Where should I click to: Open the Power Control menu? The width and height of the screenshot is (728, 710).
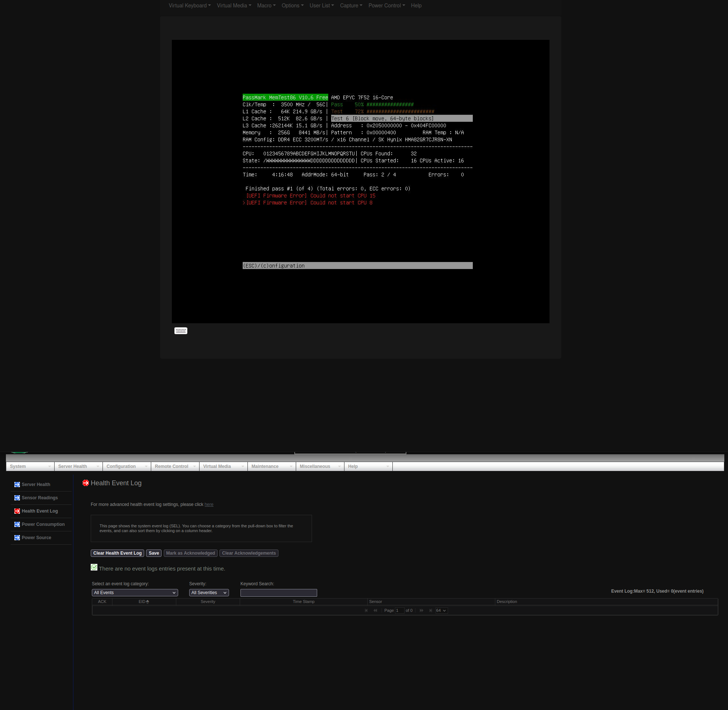[x=386, y=6]
